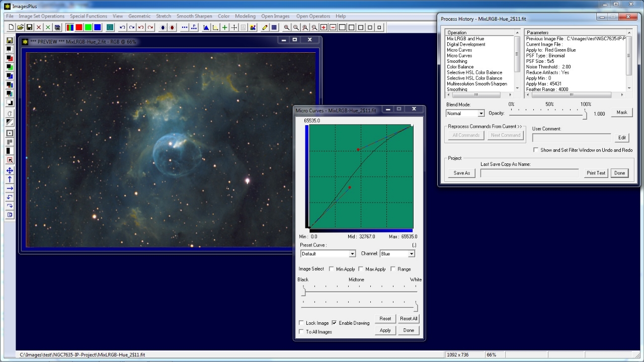This screenshot has height=362, width=644.
Task: Click the green layered-squares icon in left toolbar
Action: point(10,67)
